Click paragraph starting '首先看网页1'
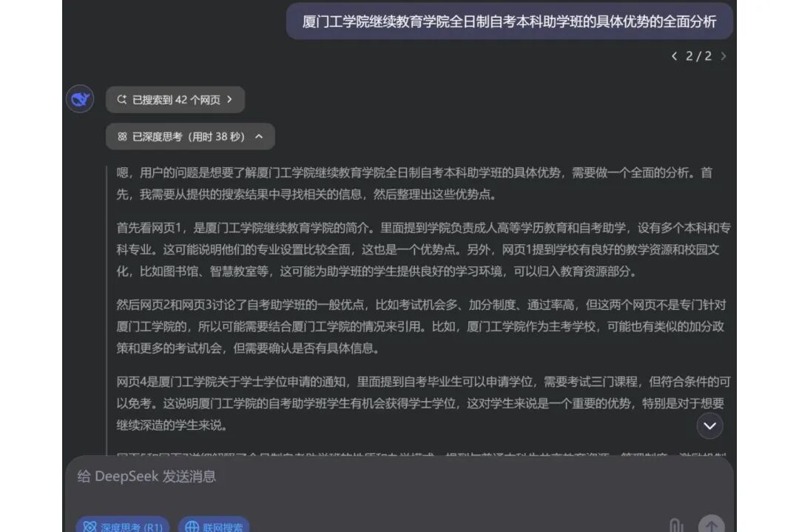The height and width of the screenshot is (532, 799). pyautogui.click(x=423, y=249)
